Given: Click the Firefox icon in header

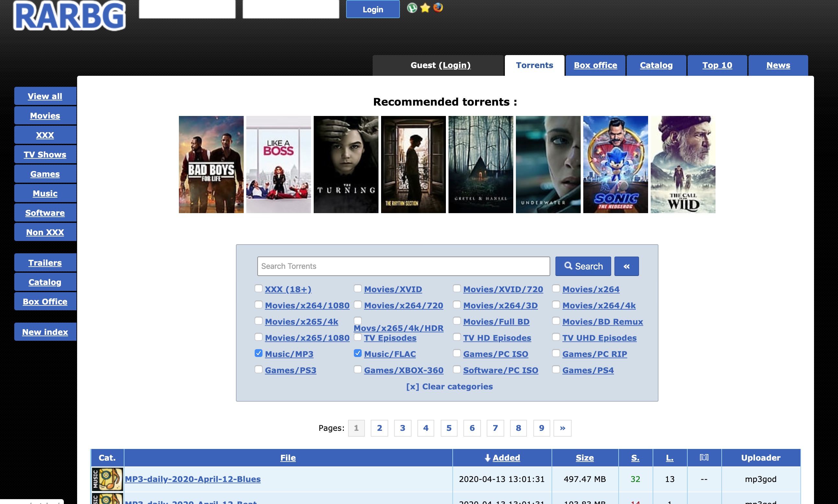Looking at the screenshot, I should pos(438,7).
